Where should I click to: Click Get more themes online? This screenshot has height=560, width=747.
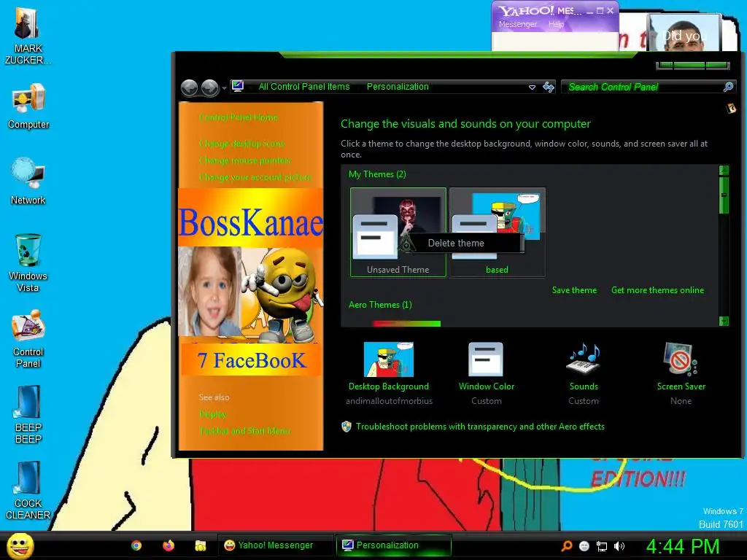pos(657,290)
